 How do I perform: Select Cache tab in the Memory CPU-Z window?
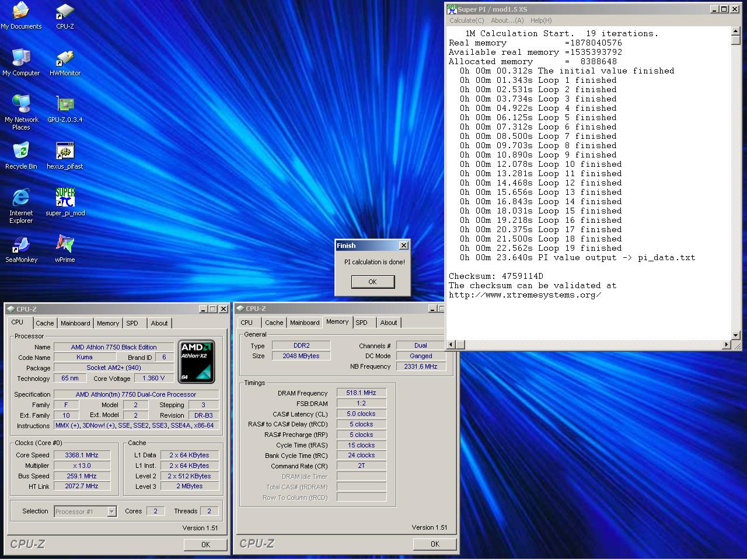pyautogui.click(x=274, y=323)
